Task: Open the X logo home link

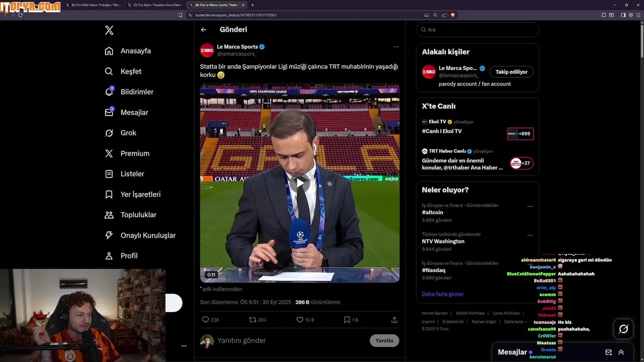Action: (x=109, y=30)
